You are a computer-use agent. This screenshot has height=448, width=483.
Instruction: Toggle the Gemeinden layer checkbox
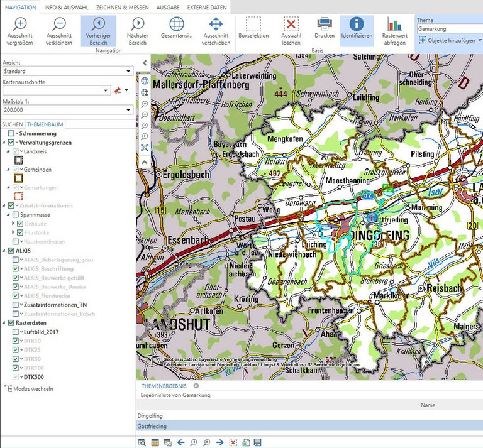16,170
